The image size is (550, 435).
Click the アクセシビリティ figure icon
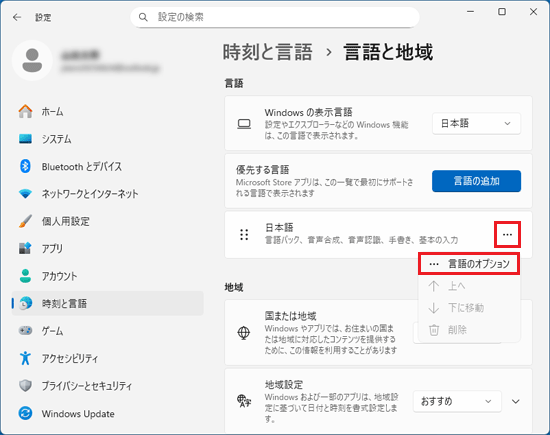coord(25,358)
